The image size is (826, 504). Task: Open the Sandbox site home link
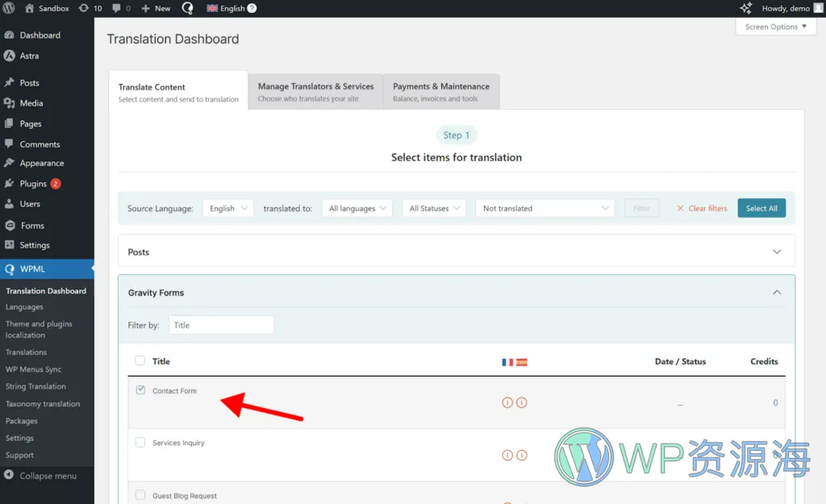[47, 8]
